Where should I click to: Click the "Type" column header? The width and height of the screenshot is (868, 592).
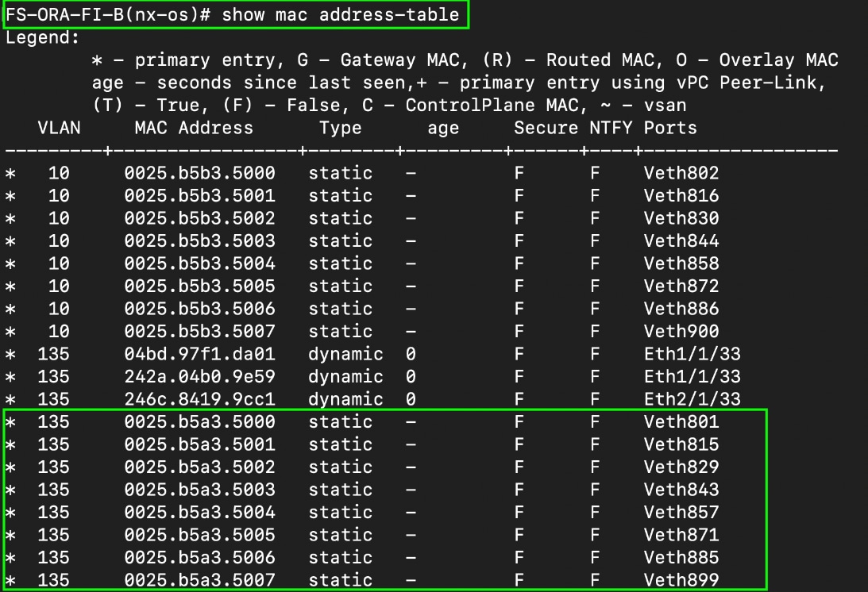coord(340,128)
